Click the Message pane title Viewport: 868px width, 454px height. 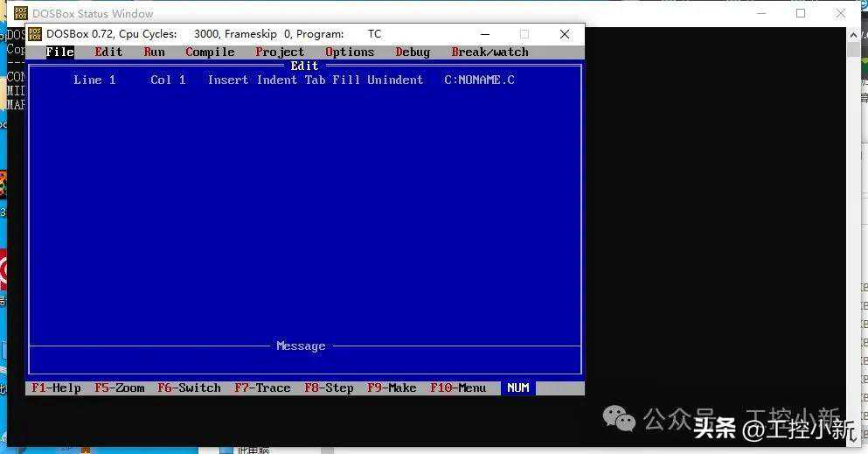[301, 346]
